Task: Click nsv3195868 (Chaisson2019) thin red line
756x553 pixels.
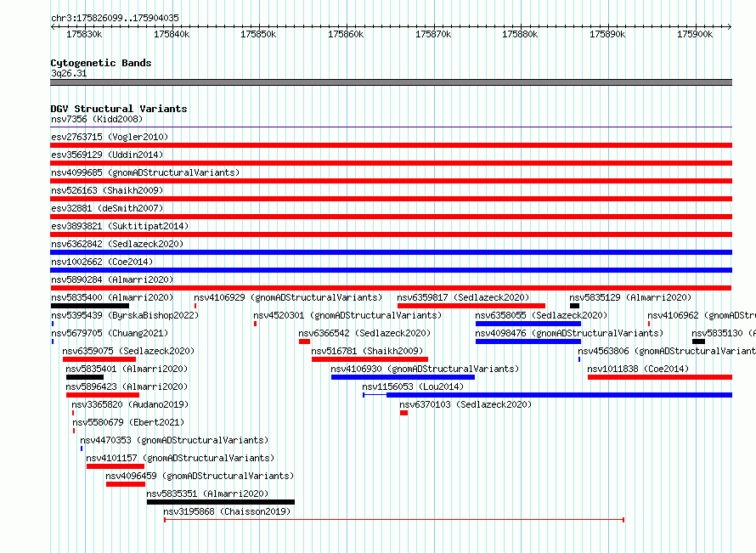Action: point(394,520)
